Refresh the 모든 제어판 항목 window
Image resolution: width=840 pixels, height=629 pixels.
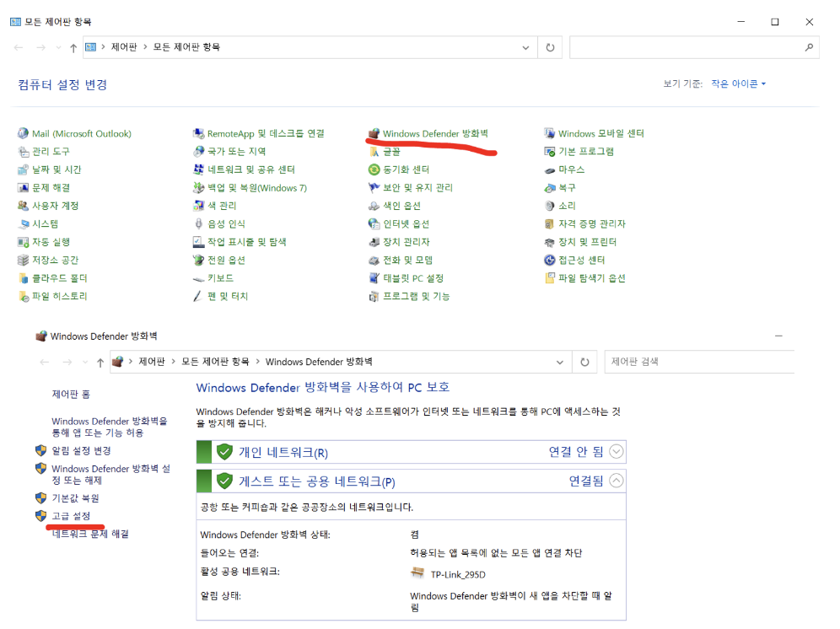click(550, 48)
